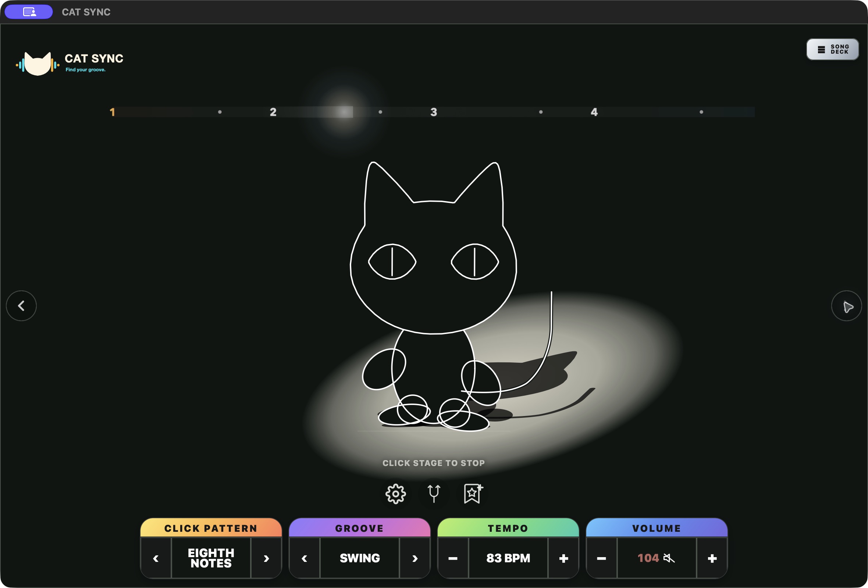The image size is (868, 588).
Task: Click the Tempo header tab
Action: [x=508, y=528]
